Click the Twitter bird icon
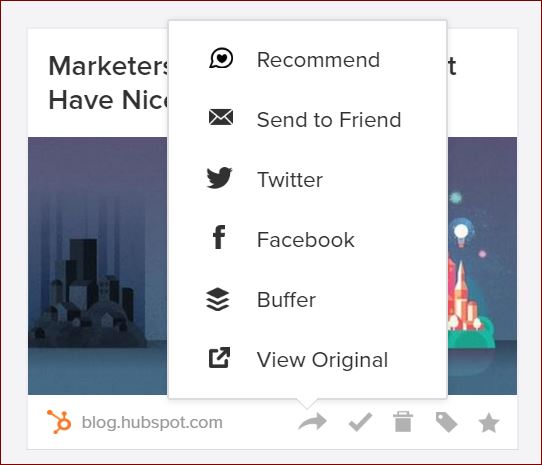Viewport: 542px width, 465px height. 219,178
